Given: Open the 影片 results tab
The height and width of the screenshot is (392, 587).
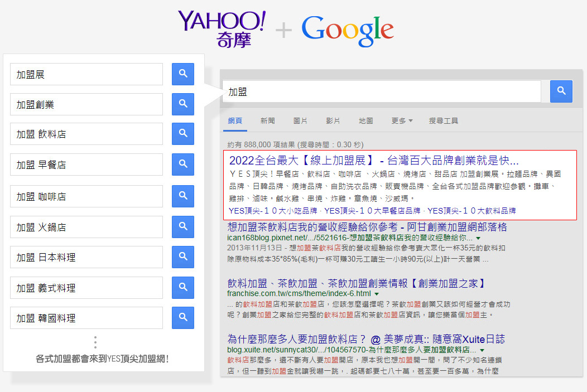Looking at the screenshot, I should click(x=333, y=121).
